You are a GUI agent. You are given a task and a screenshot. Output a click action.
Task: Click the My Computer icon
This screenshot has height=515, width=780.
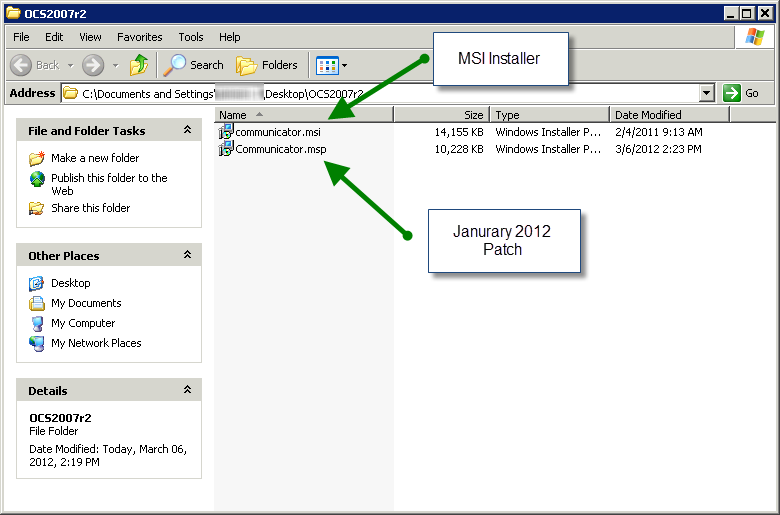37,323
